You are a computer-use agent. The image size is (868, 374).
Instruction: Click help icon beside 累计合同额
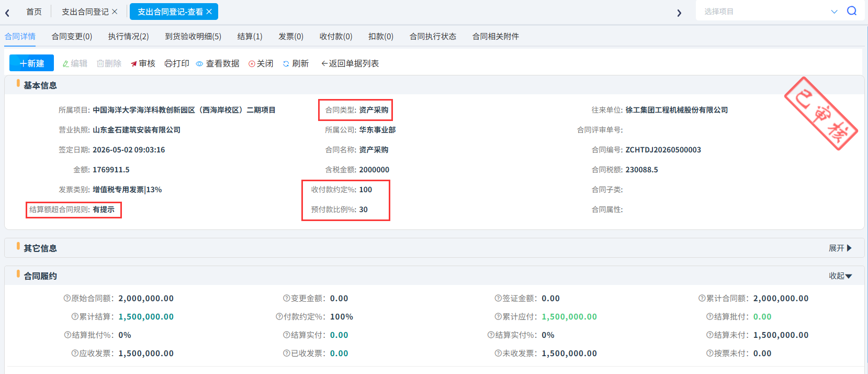pyautogui.click(x=702, y=298)
